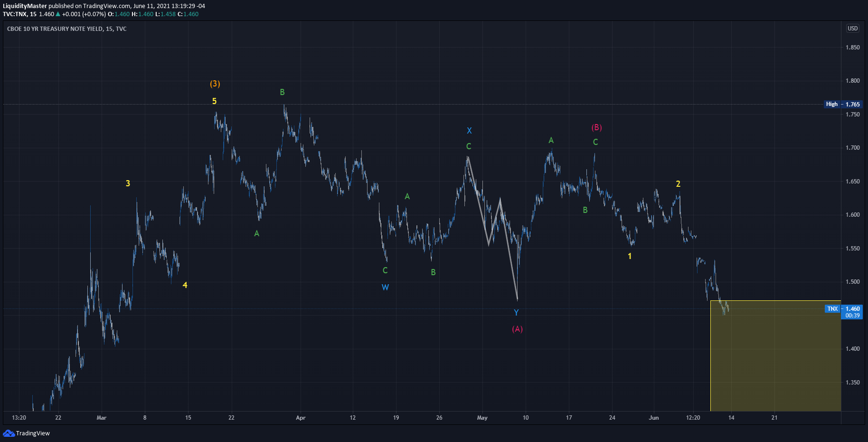Screen dimensions: 868x442
Task: Select the blue W wave label
Action: click(x=385, y=288)
